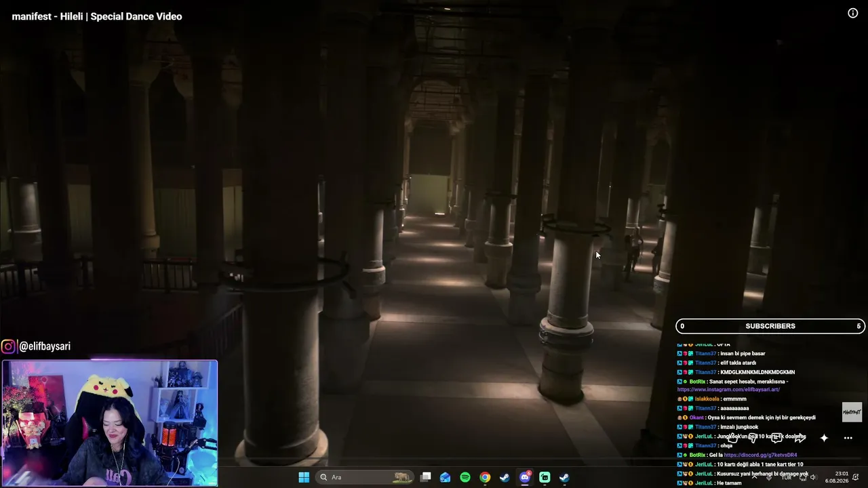Click the Instagram logo beside @elifbaysari
The height and width of the screenshot is (488, 868).
click(x=8, y=346)
